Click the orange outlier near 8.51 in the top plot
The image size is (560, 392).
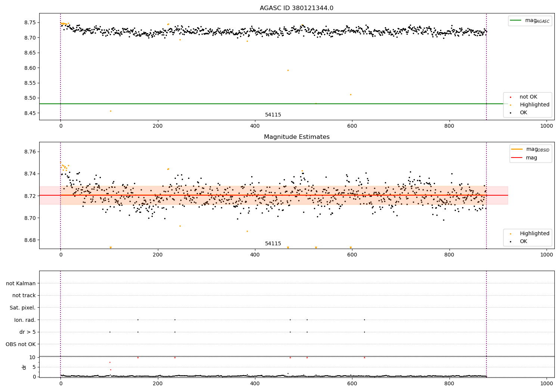pyautogui.click(x=351, y=94)
